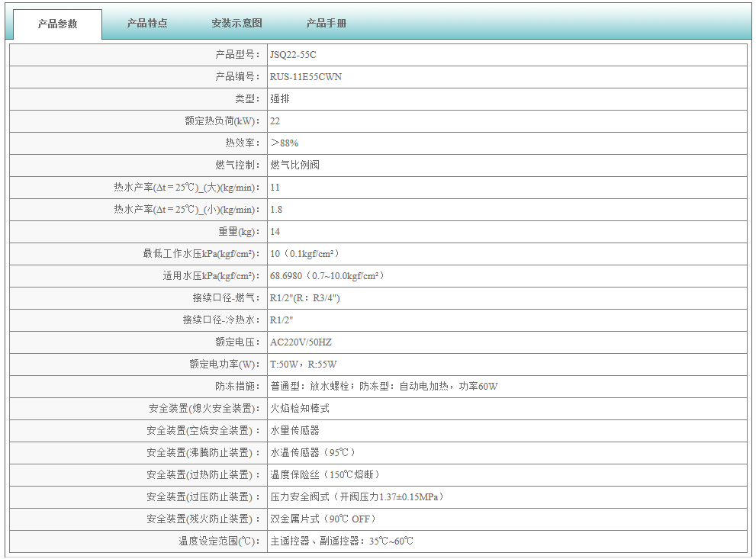Open the 安装示意图 tab
The image size is (756, 559).
click(x=236, y=23)
